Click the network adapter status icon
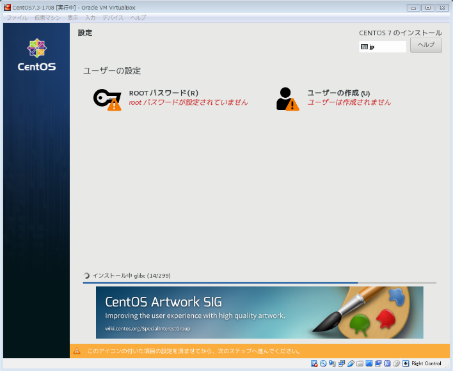This screenshot has height=371, width=453. 341,363
